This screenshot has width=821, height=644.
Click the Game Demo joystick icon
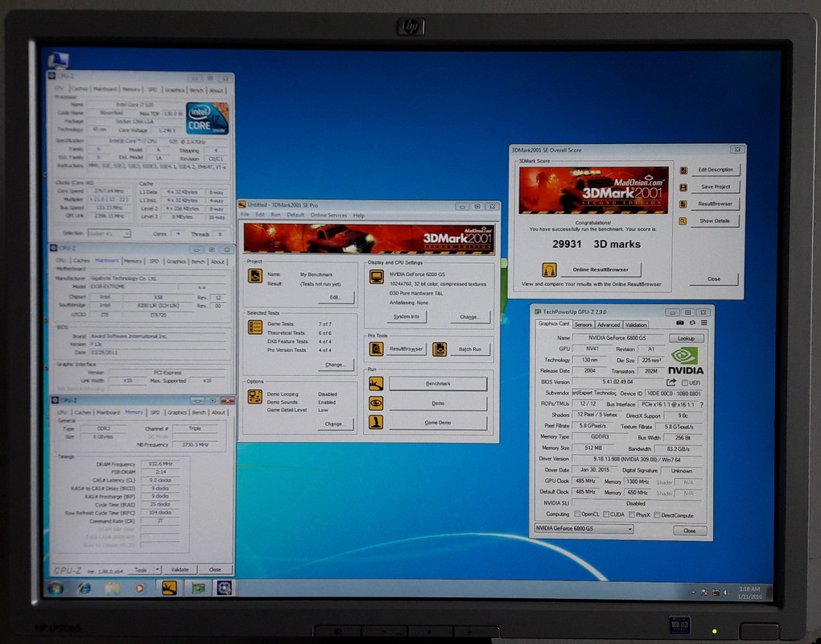coord(376,422)
